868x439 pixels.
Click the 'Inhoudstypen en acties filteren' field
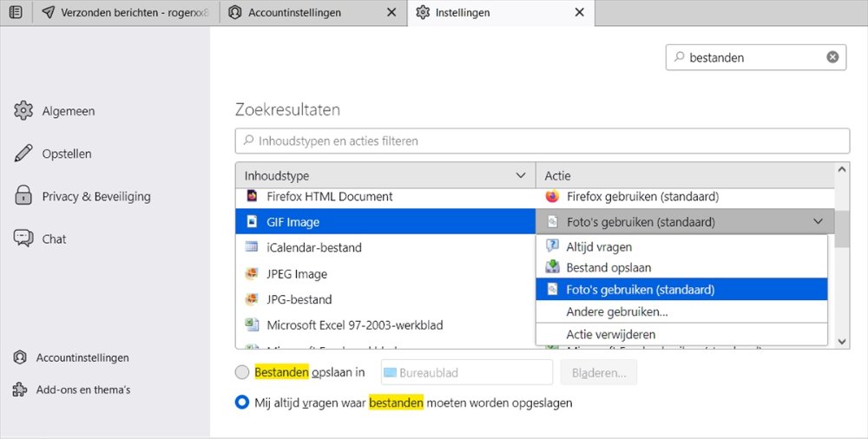[542, 141]
